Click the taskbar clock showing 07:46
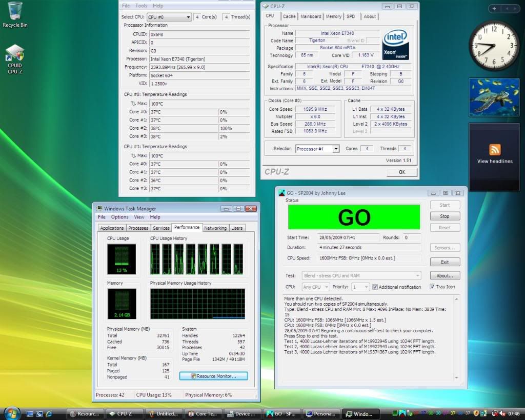 pyautogui.click(x=514, y=414)
